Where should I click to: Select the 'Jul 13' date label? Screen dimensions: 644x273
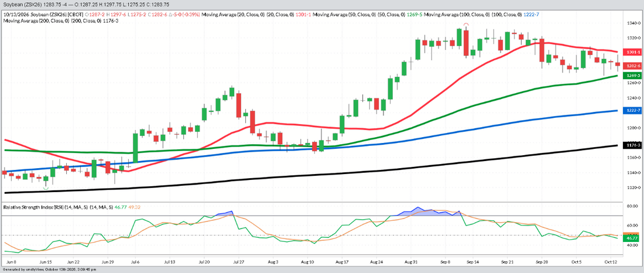click(x=170, y=261)
